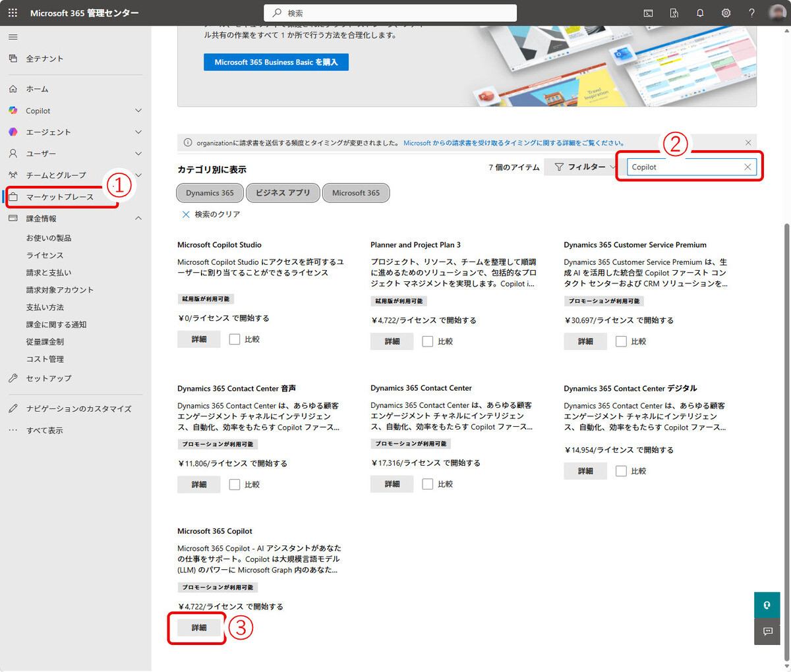Expand the チームとグループ sidebar chevron
The width and height of the screenshot is (791, 672).
[x=138, y=175]
